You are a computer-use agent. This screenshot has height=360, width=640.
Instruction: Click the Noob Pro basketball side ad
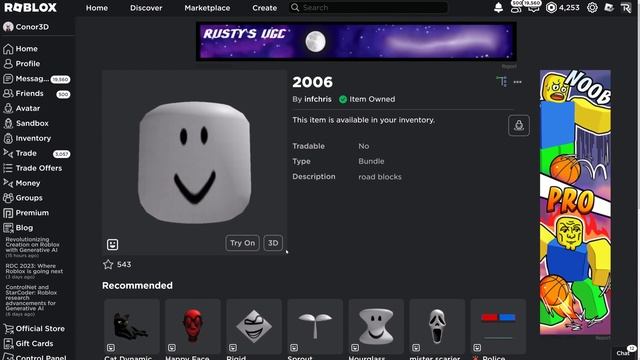click(575, 202)
